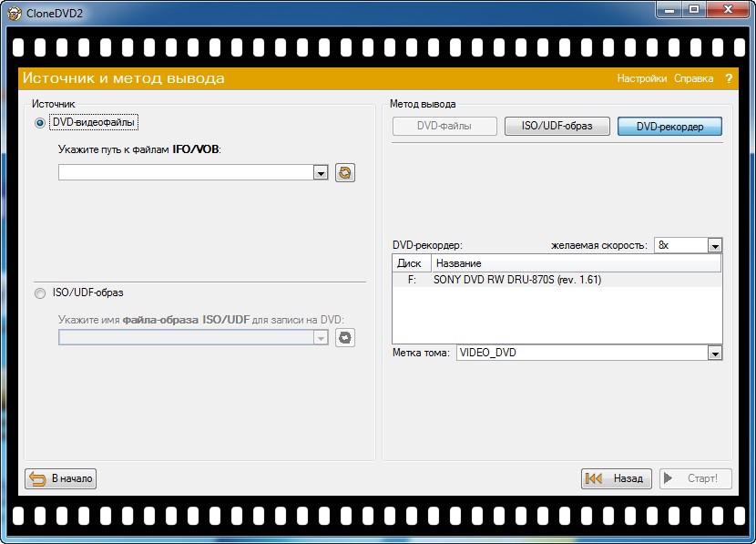This screenshot has height=544, width=756.
Task: Close the CloneDVD2 window
Action: (728, 10)
